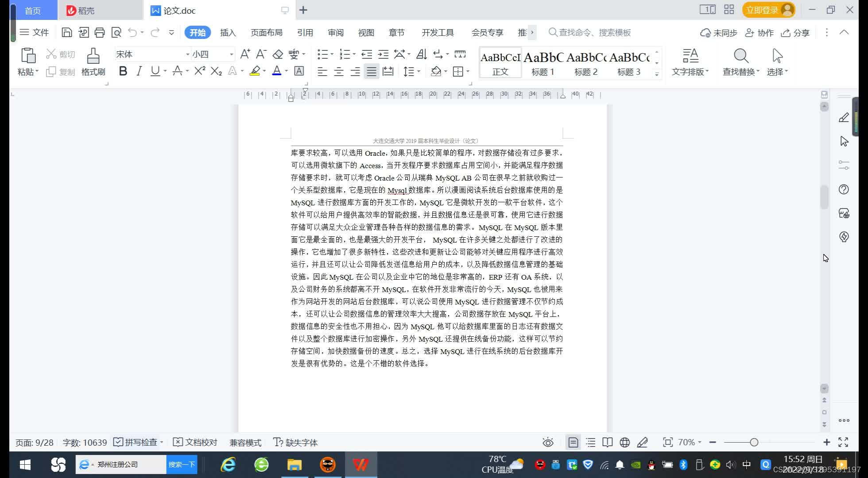The image size is (868, 478).
Task: Toggle Bold formatting
Action: [x=123, y=71]
